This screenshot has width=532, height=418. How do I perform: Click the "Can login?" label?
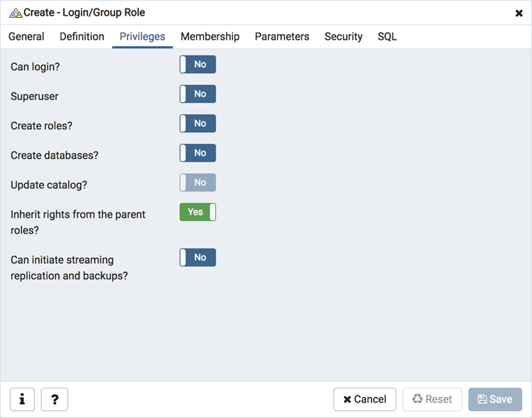click(35, 67)
